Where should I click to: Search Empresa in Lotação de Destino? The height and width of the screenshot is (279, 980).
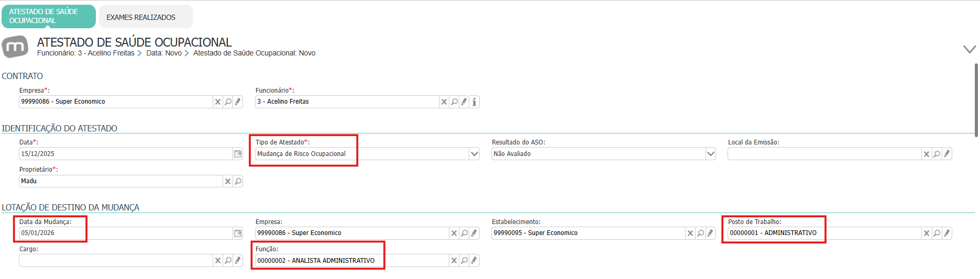pyautogui.click(x=464, y=233)
